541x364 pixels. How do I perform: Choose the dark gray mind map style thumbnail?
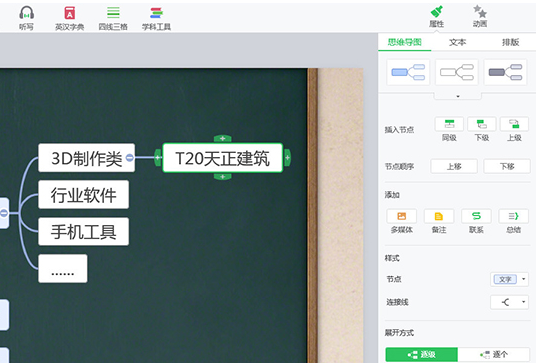point(505,72)
